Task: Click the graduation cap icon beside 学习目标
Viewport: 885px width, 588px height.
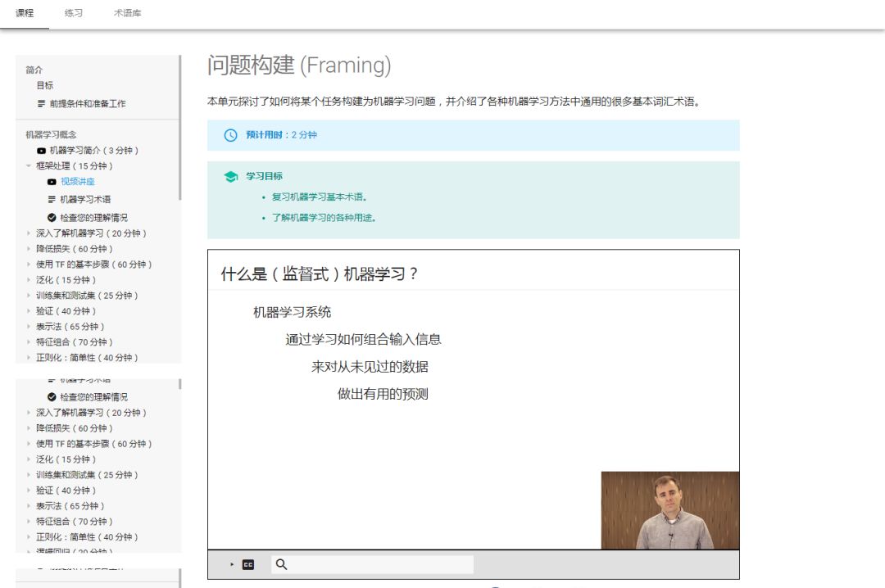Action: pos(230,177)
